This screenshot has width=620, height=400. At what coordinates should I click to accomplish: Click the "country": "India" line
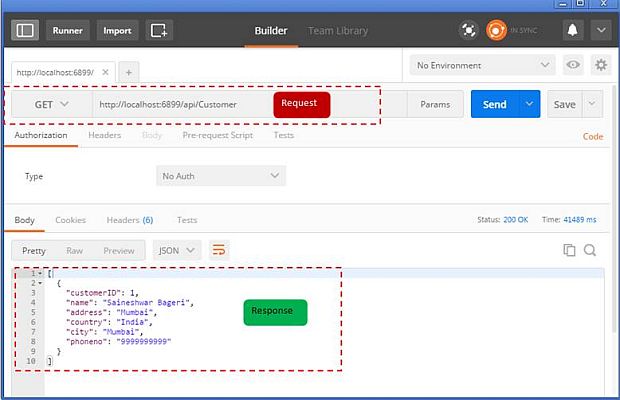tap(109, 322)
